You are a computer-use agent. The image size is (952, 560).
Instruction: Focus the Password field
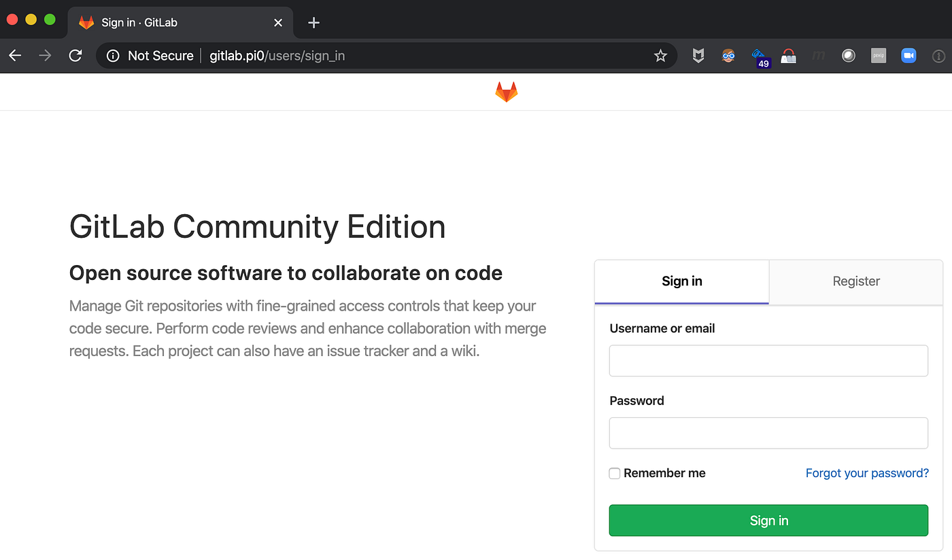[x=768, y=433]
